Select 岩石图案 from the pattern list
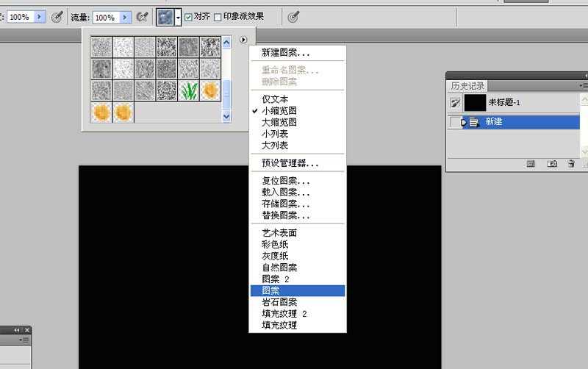The image size is (588, 369). (279, 302)
